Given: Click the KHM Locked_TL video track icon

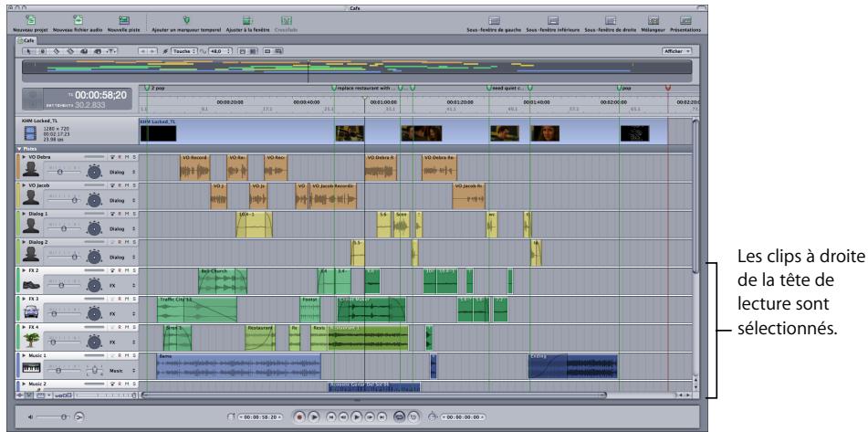Looking at the screenshot, I should click(x=30, y=133).
